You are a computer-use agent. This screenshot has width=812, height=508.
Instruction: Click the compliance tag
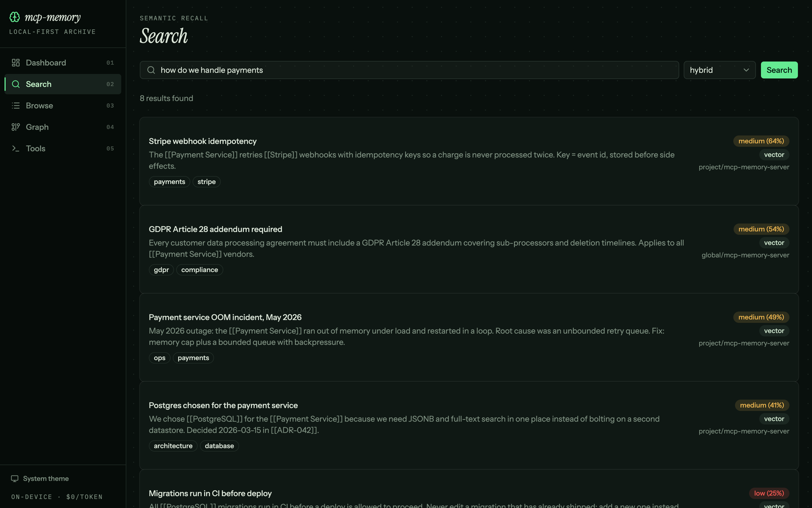(x=200, y=270)
